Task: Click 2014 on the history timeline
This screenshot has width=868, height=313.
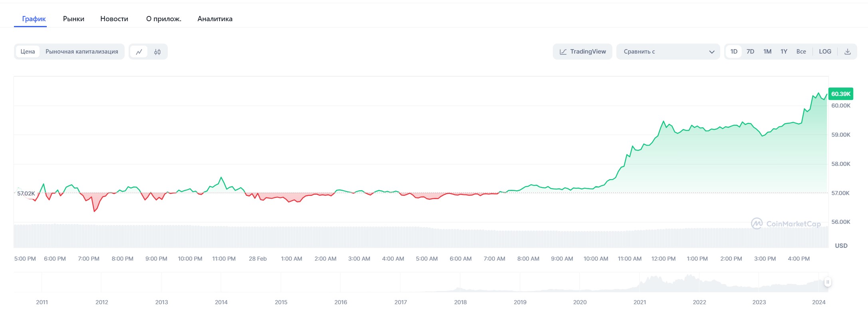Action: click(x=221, y=302)
